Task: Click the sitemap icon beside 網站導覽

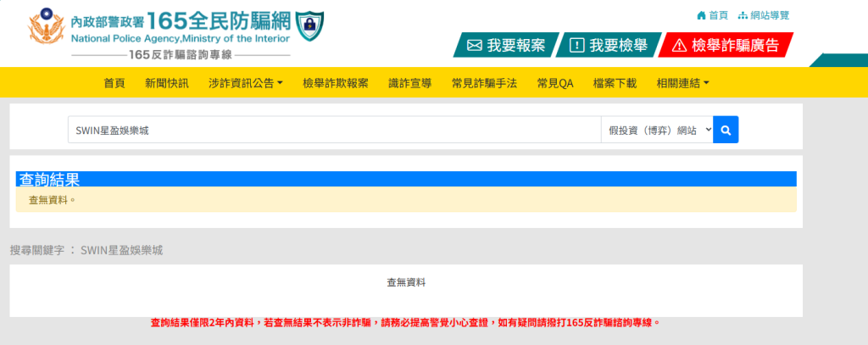Action: tap(743, 15)
